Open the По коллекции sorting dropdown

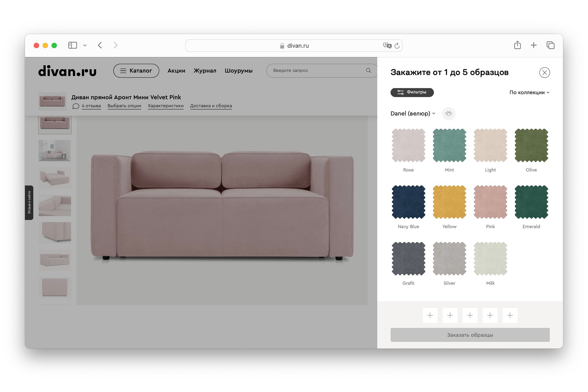tap(529, 93)
